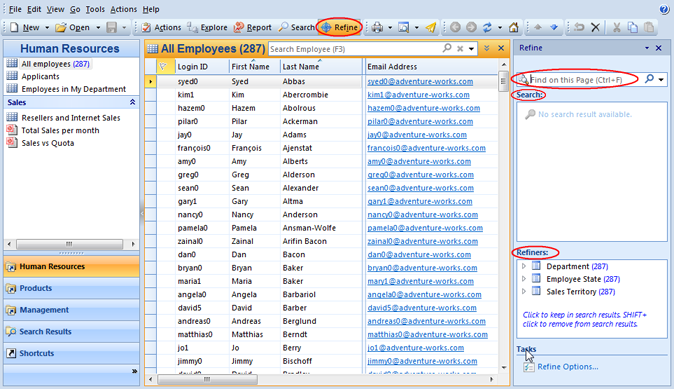Click the Cut scissors icon
Image resolution: width=674 pixels, height=389 pixels.
point(616,28)
